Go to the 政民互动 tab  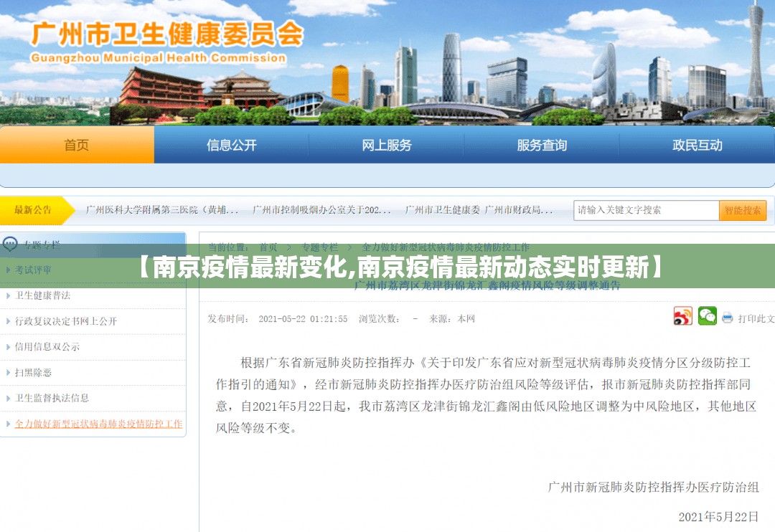(x=697, y=146)
